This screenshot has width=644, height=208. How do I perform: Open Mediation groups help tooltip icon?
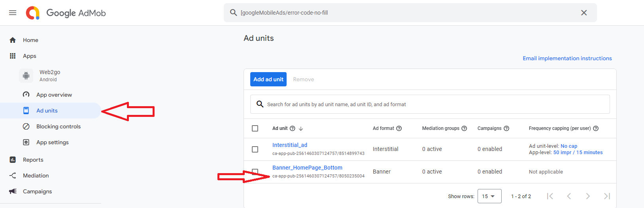tap(464, 128)
